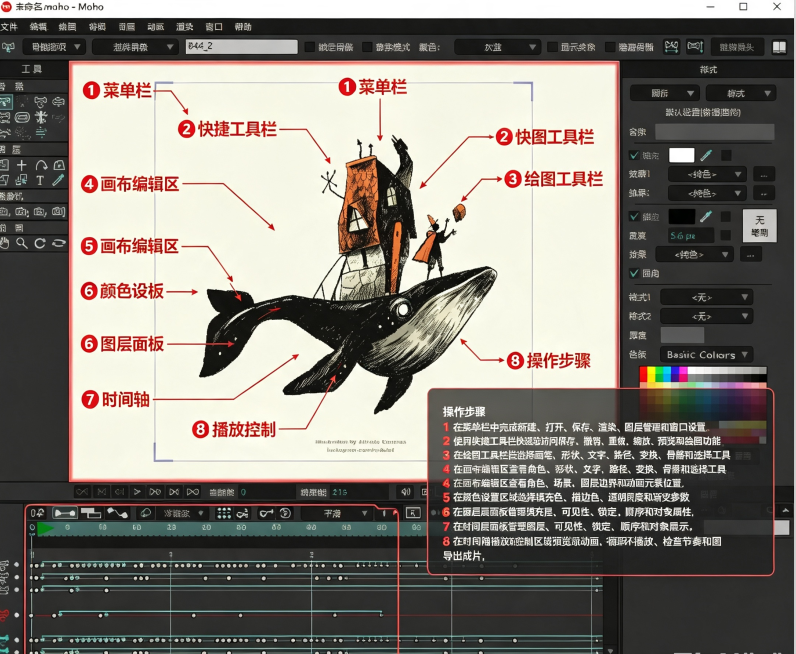Toggle the last checkbox in the top toolbar
The image size is (796, 654).
pos(611,47)
